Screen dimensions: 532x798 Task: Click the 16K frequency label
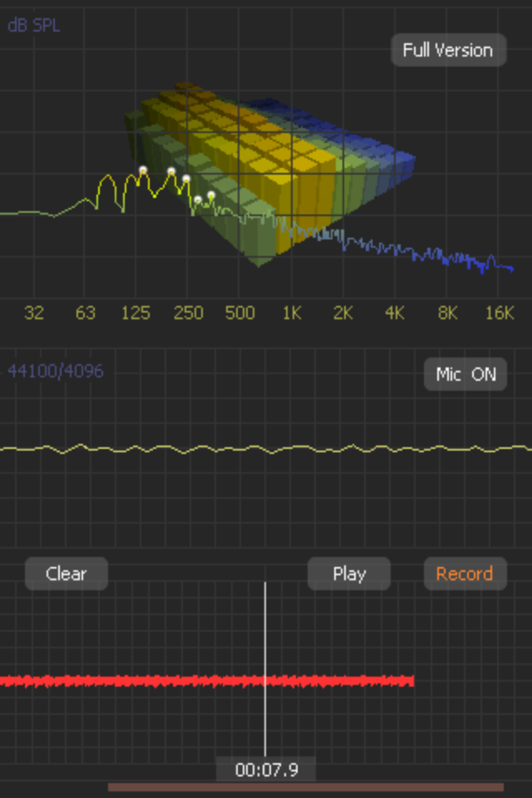[x=500, y=313]
